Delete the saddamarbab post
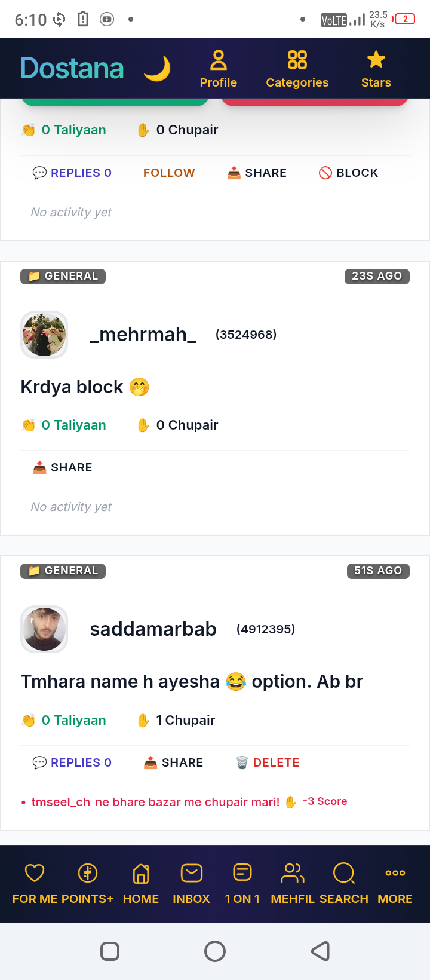This screenshot has width=430, height=980. click(268, 762)
